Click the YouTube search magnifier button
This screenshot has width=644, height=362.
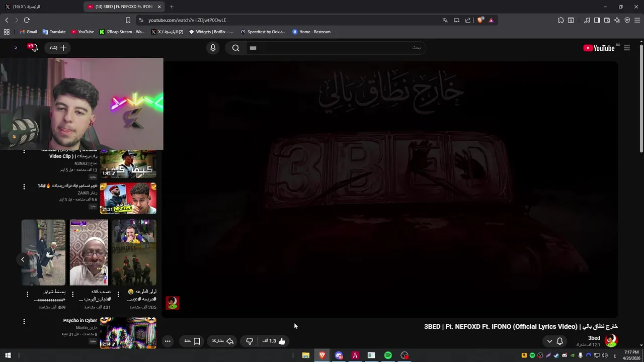pos(235,48)
